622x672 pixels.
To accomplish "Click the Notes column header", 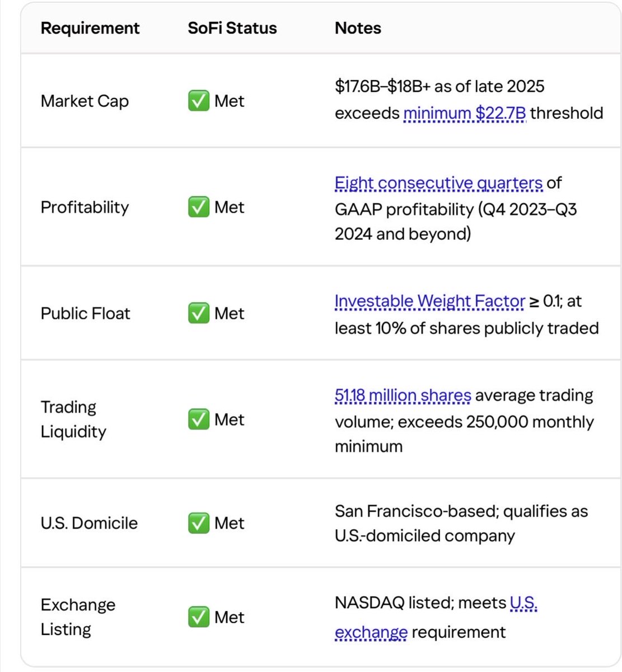I will click(x=358, y=28).
